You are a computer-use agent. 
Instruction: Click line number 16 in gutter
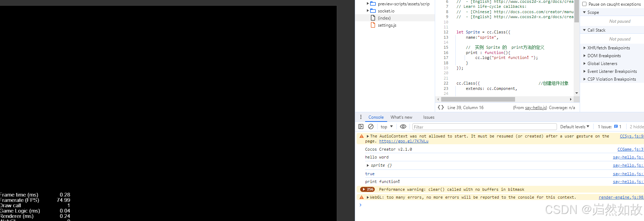click(x=446, y=53)
